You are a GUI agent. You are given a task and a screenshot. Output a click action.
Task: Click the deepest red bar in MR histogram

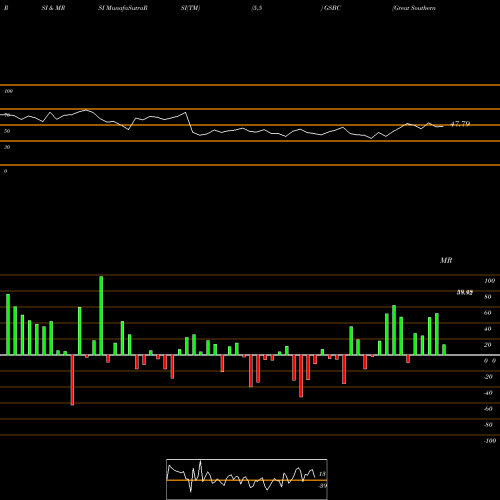(72, 380)
